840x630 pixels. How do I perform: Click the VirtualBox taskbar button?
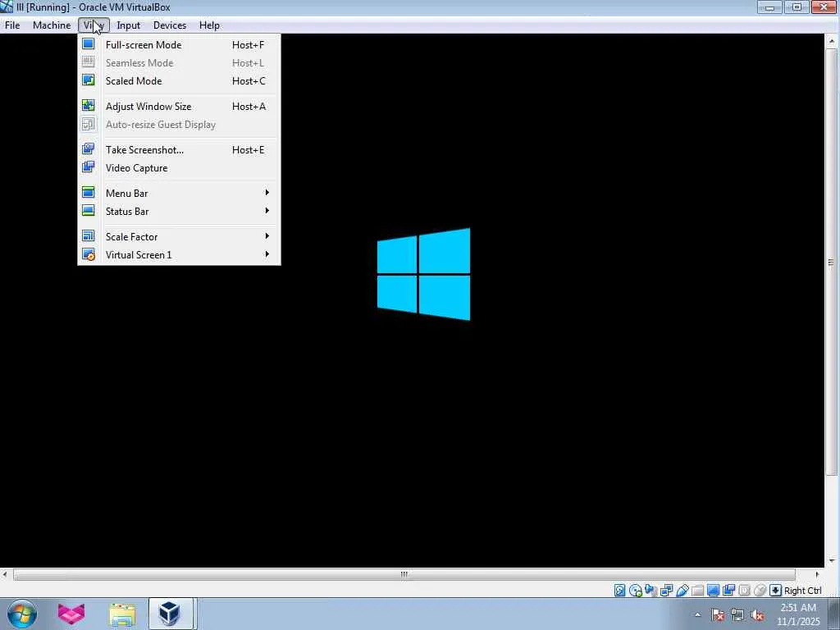(x=171, y=614)
